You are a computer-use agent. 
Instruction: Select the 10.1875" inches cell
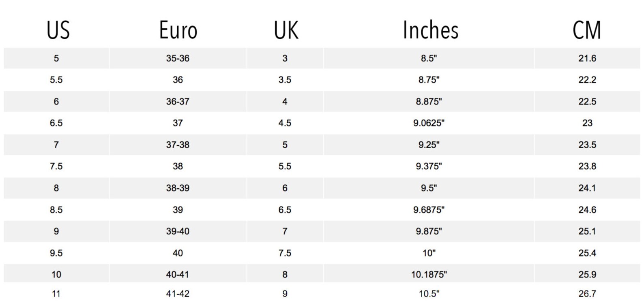(x=429, y=275)
